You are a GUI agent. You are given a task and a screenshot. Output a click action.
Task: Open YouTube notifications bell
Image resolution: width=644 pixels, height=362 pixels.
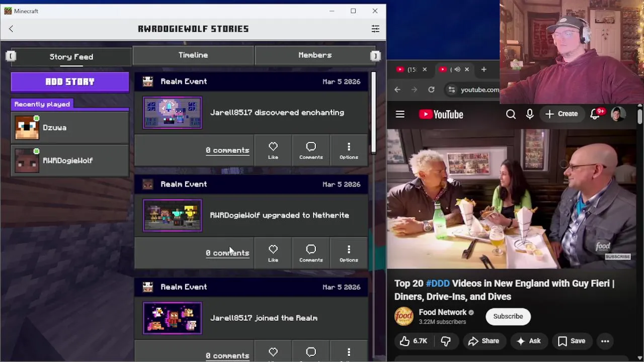pyautogui.click(x=595, y=114)
